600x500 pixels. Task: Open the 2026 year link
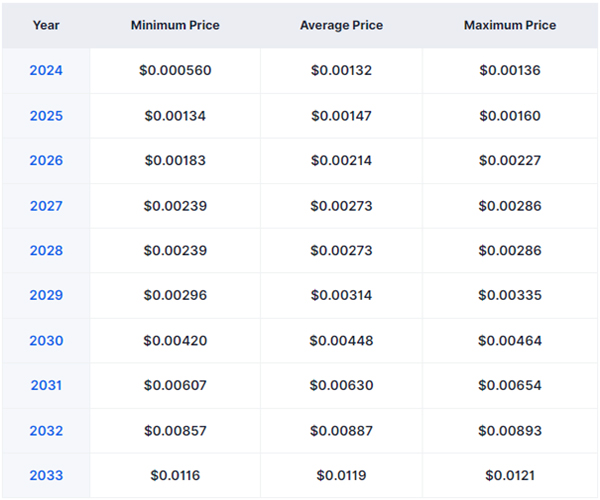(x=46, y=160)
